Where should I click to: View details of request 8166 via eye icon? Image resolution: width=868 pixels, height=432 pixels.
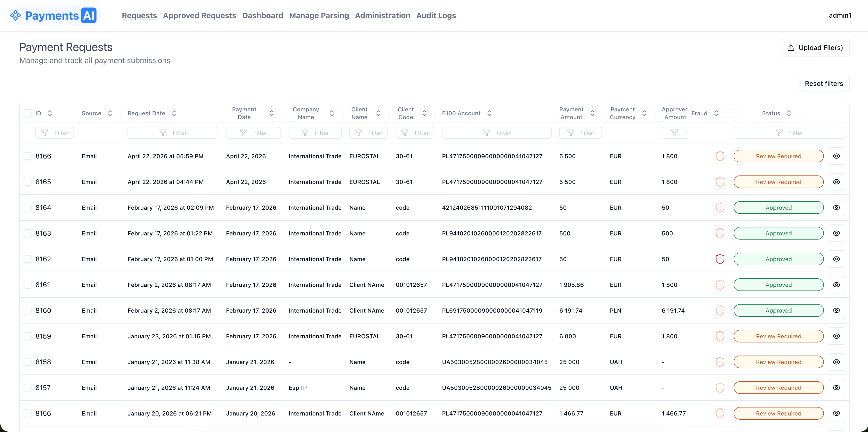tap(836, 156)
